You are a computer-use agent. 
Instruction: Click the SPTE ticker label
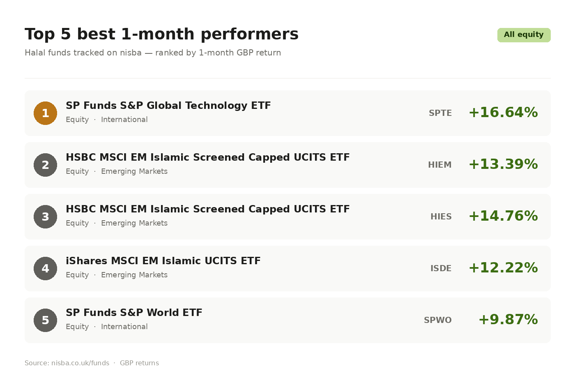tap(440, 113)
